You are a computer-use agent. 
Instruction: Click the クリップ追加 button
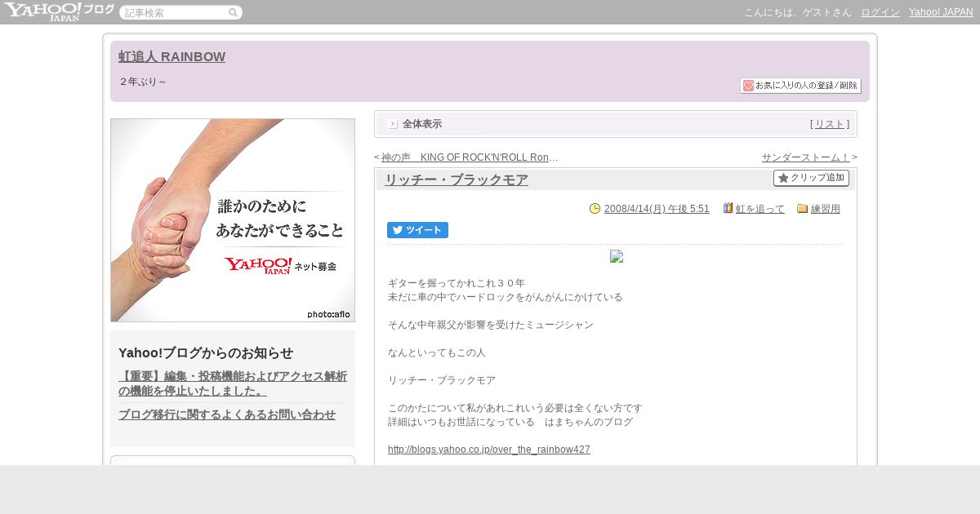pyautogui.click(x=811, y=178)
